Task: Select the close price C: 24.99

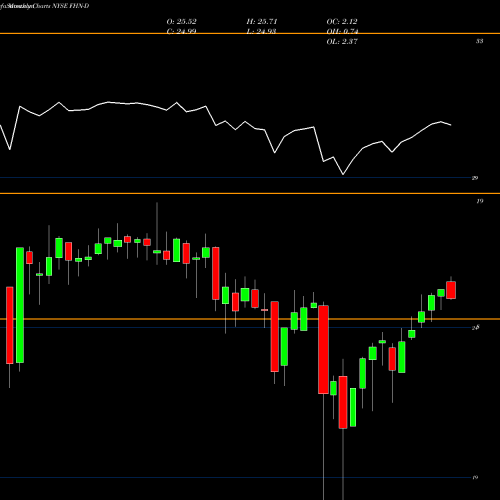Action: tap(181, 31)
